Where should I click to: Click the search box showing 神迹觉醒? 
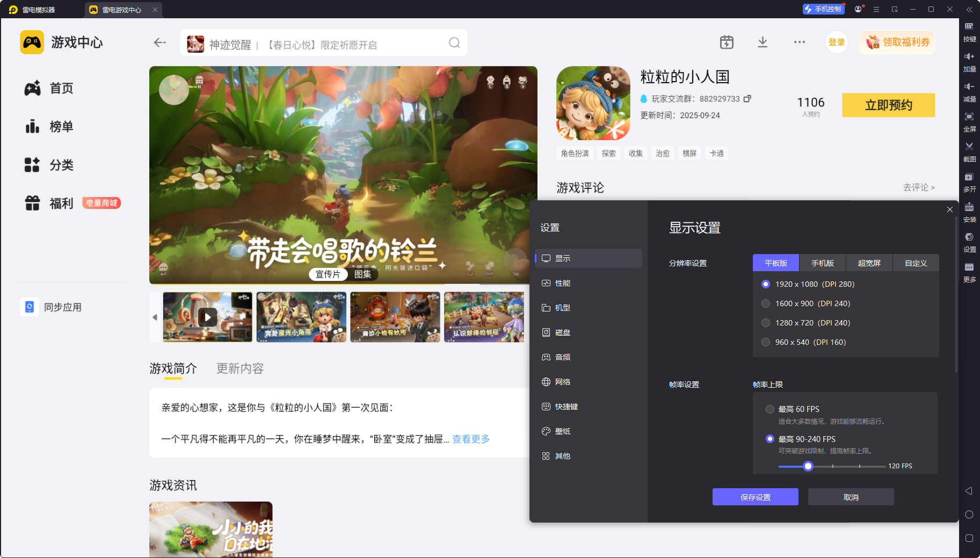click(324, 42)
